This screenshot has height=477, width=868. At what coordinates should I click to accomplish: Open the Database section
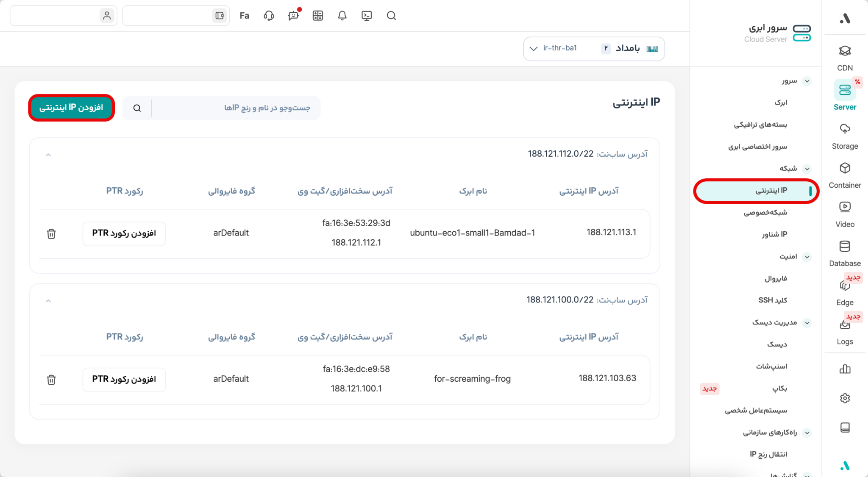(844, 251)
